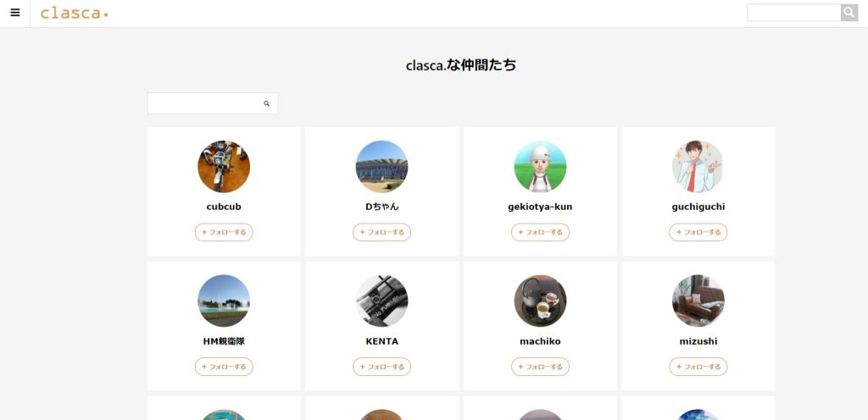Screen dimensions: 868x420
Task: Click the mizushi username
Action: 698,341
